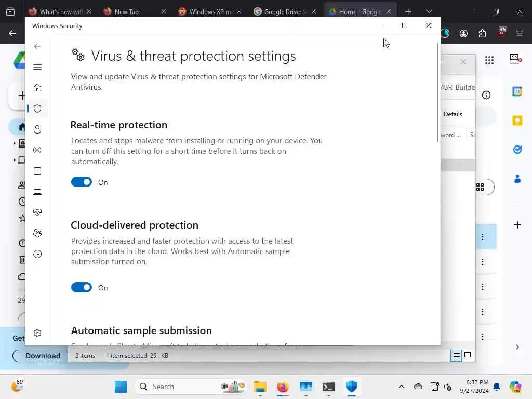The height and width of the screenshot is (399, 532).
Task: Switch to New Tab browser tab
Action: tap(135, 11)
